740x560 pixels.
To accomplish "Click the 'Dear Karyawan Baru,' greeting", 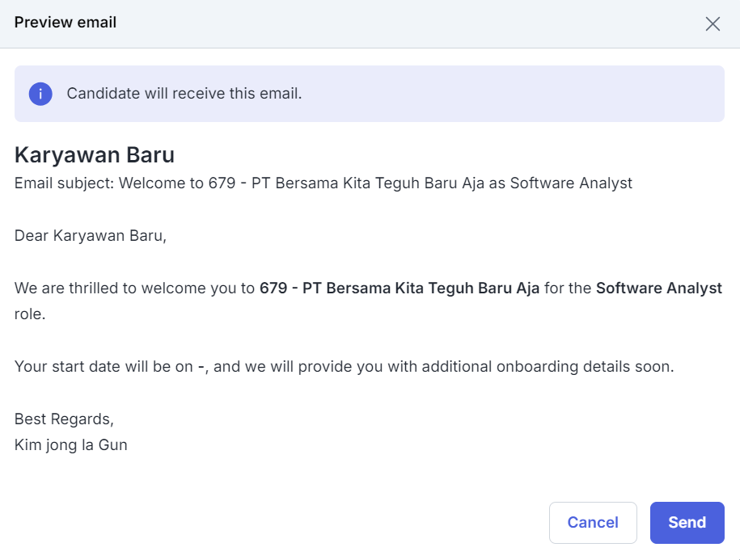I will (x=91, y=235).
